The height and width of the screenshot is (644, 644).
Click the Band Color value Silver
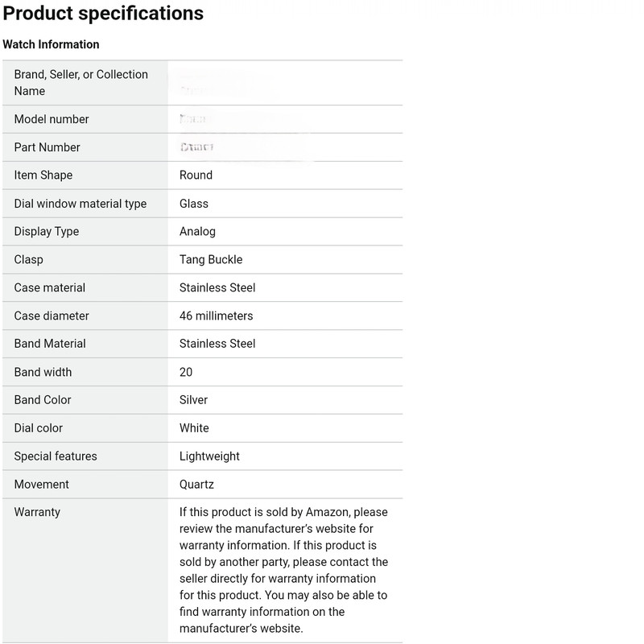click(193, 399)
